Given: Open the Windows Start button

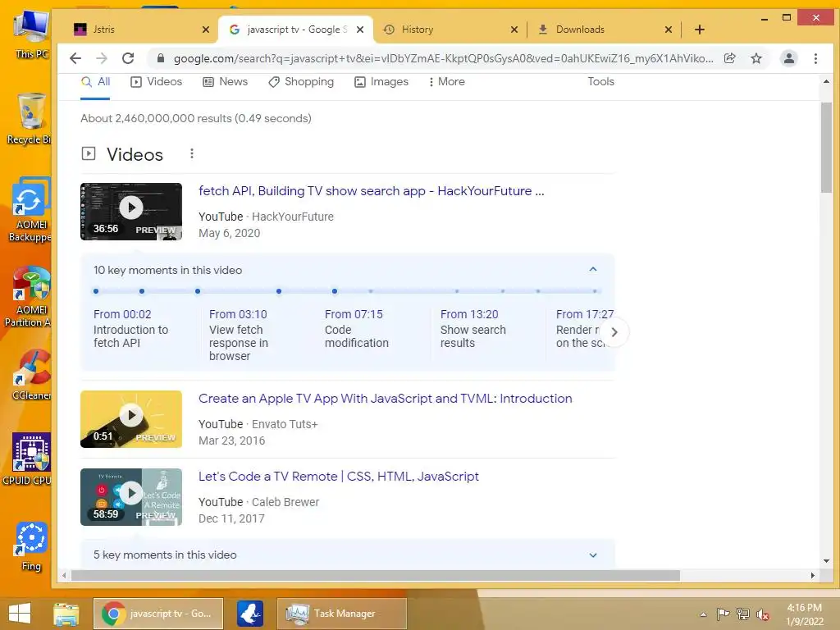Looking at the screenshot, I should pos(20,614).
